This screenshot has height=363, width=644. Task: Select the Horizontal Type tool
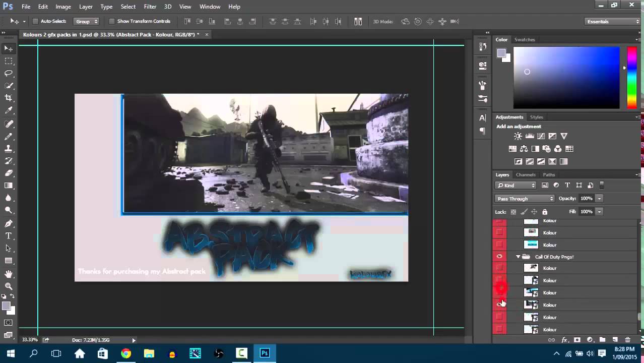[9, 236]
